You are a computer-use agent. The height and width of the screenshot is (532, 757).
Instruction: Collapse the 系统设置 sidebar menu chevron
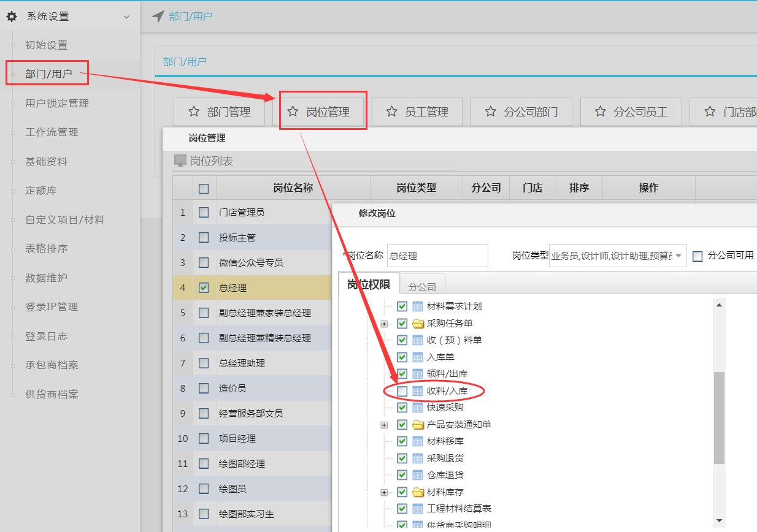pos(126,17)
